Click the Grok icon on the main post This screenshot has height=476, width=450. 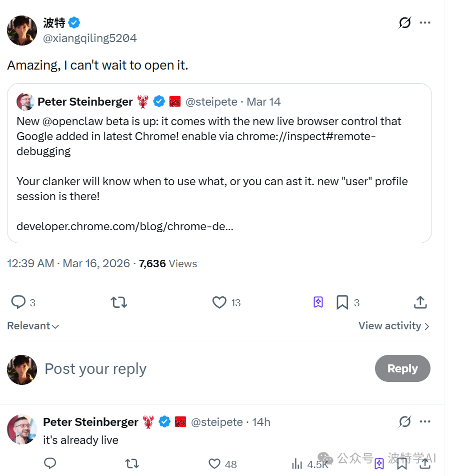pyautogui.click(x=404, y=23)
